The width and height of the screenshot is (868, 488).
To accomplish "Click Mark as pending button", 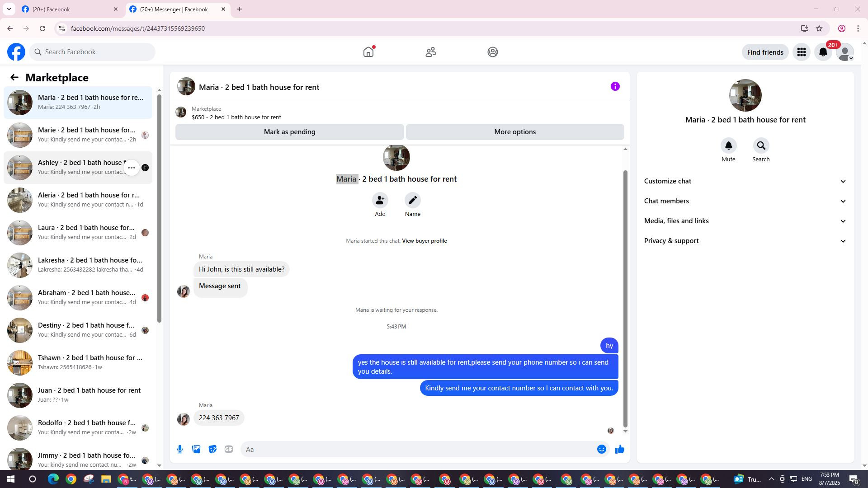I will 289,132.
